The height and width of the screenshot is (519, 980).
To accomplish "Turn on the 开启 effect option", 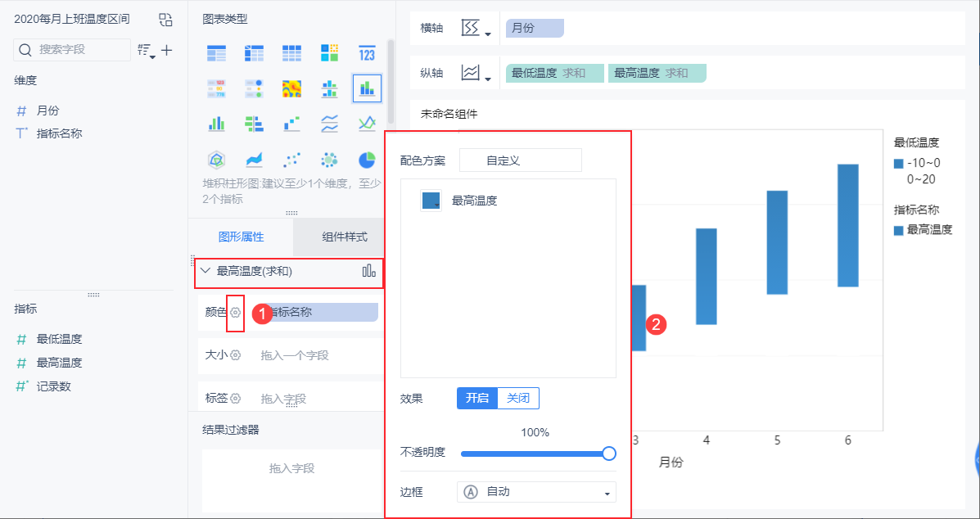I will pos(477,399).
